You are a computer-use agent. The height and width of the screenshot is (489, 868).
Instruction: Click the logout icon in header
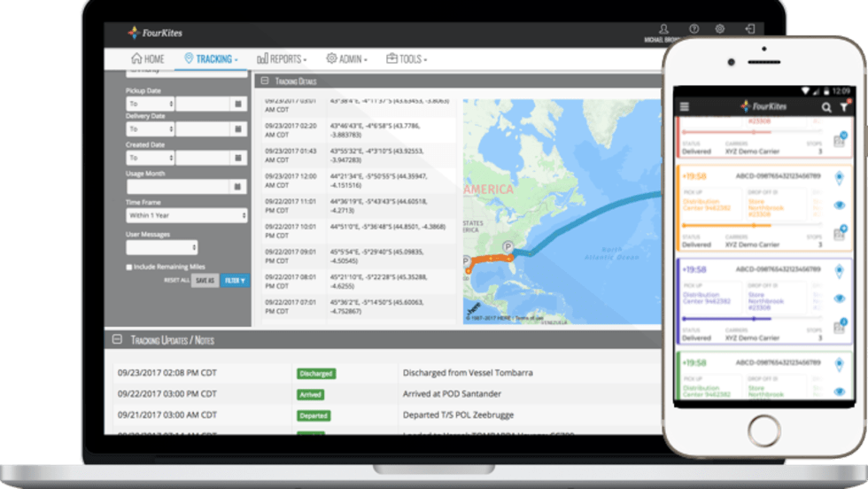tap(750, 29)
